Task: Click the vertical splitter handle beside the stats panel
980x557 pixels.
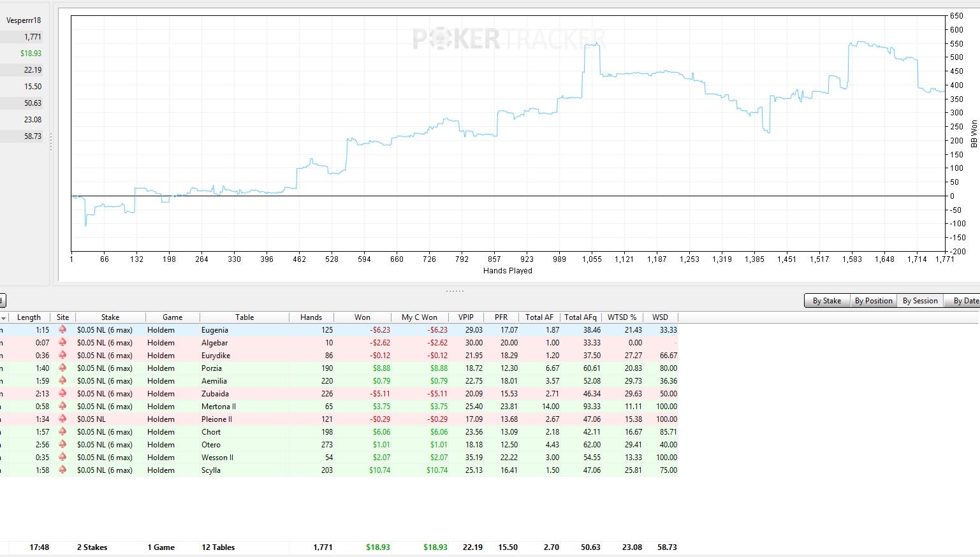Action: (x=51, y=141)
